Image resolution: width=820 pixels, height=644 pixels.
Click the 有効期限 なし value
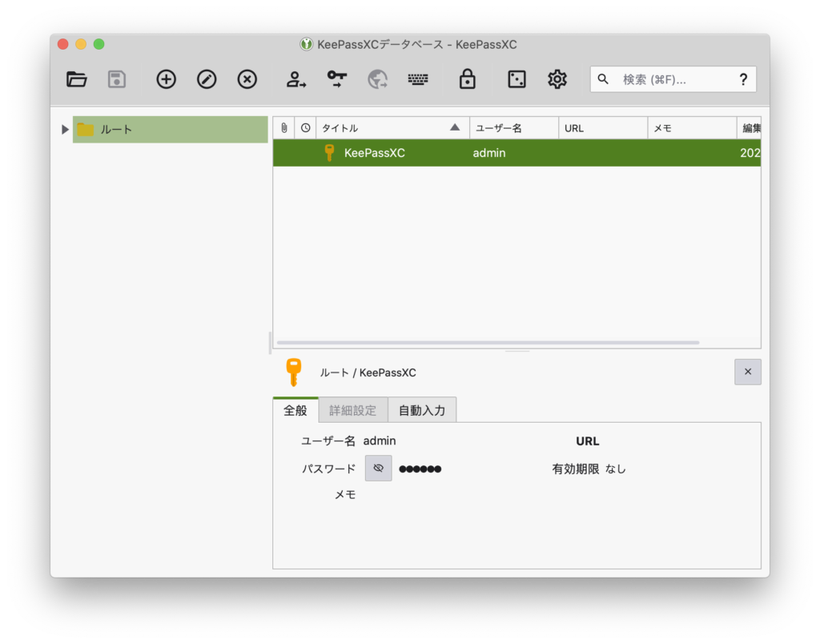616,469
